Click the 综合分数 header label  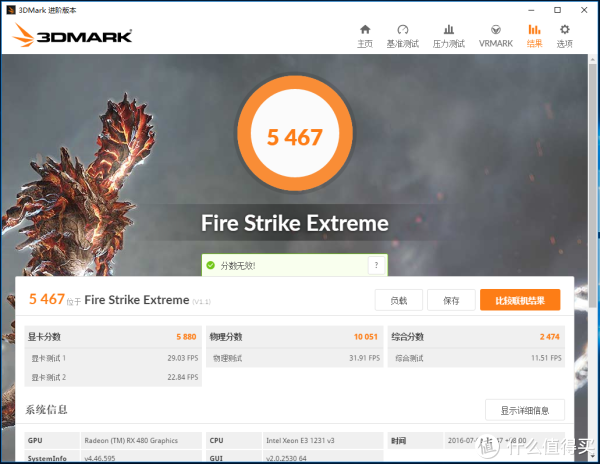[408, 337]
